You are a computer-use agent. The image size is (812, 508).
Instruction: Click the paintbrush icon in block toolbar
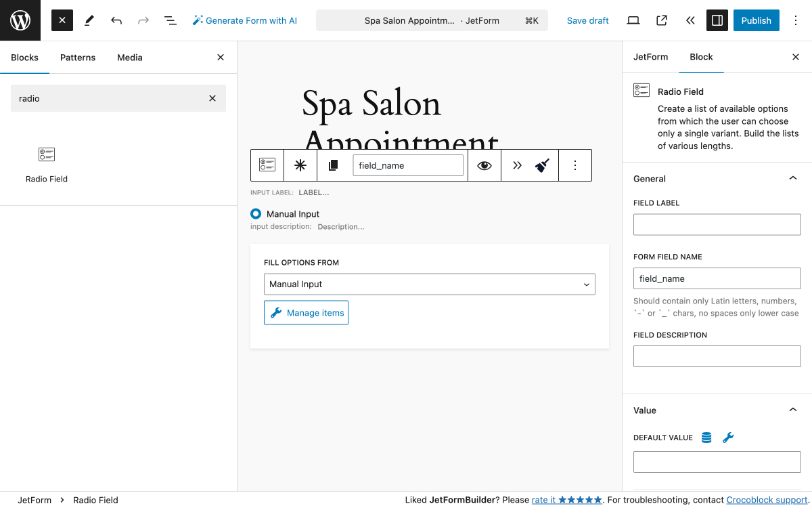(x=542, y=165)
